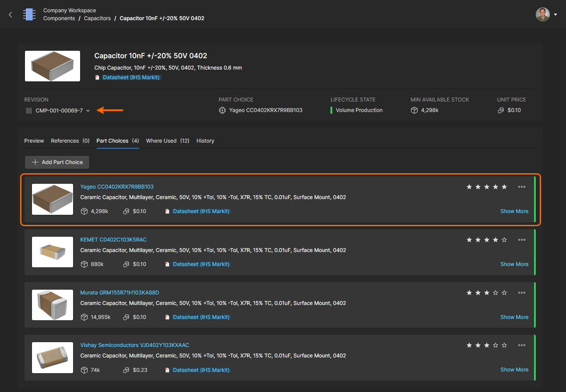
Task: Open the more options menu for KEMET part
Action: click(x=522, y=240)
